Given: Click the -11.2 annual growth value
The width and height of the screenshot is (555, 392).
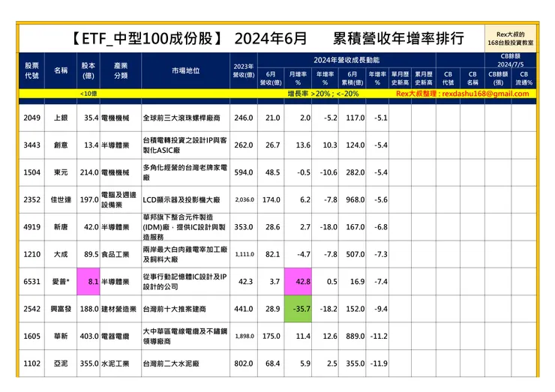Looking at the screenshot, I should [379, 336].
